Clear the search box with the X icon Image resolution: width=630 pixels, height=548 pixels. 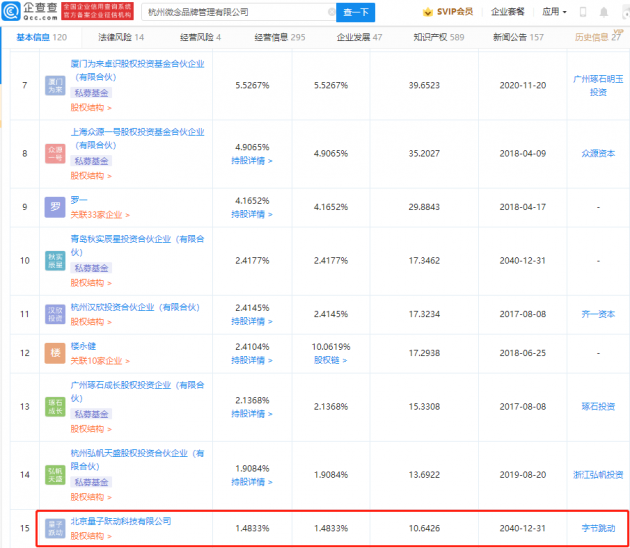click(331, 12)
